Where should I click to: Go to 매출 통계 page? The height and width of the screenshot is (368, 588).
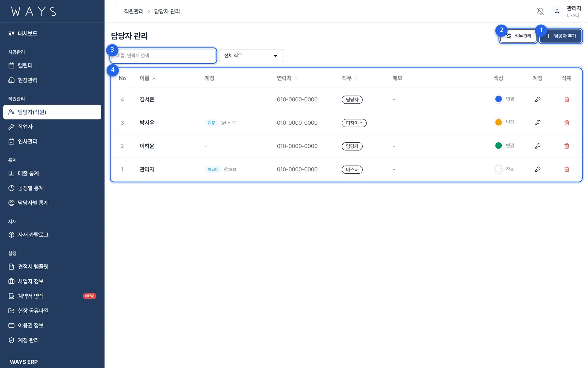tap(52, 173)
